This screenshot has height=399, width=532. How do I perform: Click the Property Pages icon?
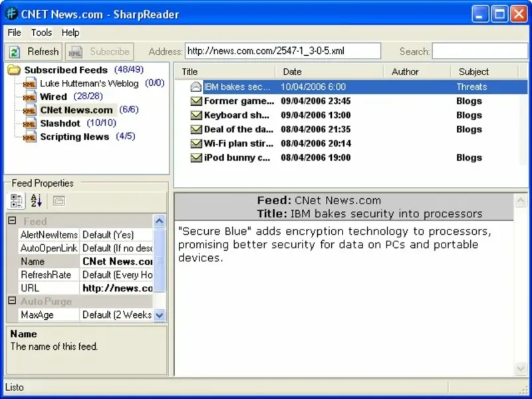pyautogui.click(x=59, y=201)
